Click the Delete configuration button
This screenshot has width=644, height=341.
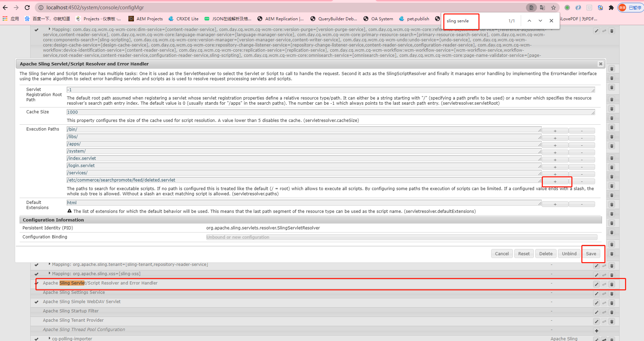click(x=546, y=254)
